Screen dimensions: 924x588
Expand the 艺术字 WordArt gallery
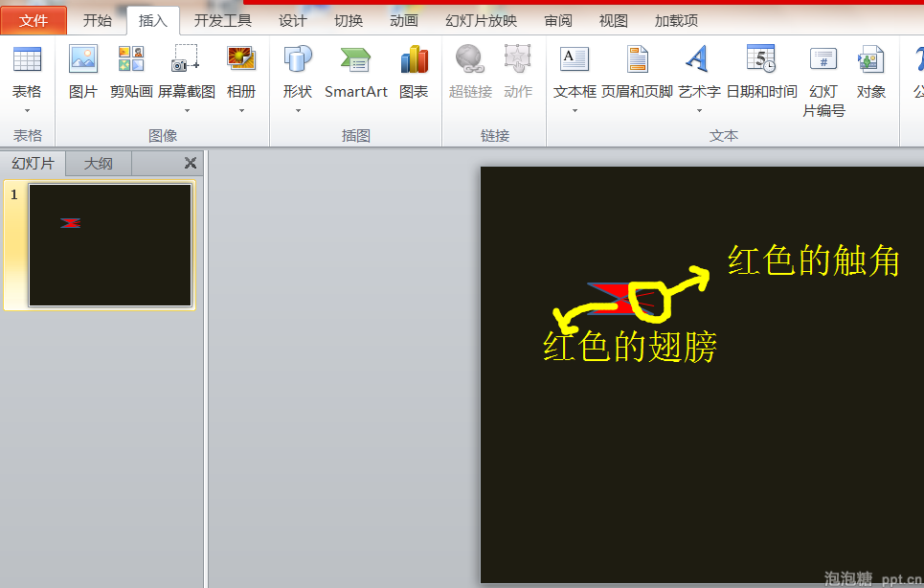(x=699, y=110)
